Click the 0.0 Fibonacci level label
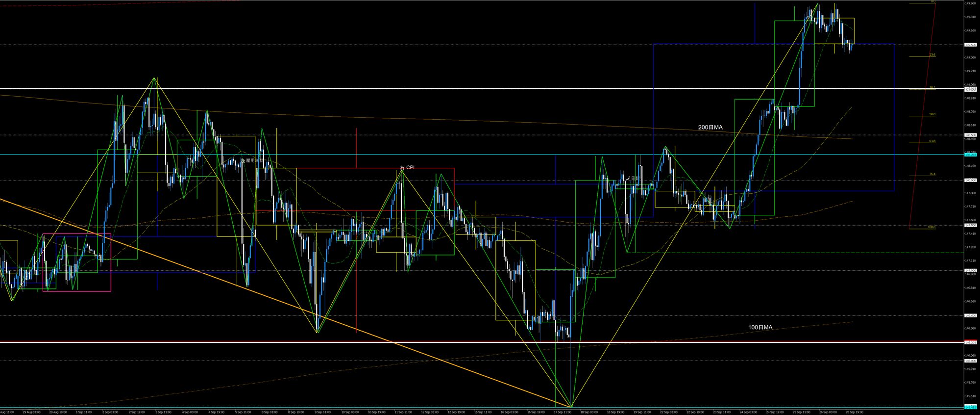Viewport: 980px width, 415px height. (x=933, y=2)
